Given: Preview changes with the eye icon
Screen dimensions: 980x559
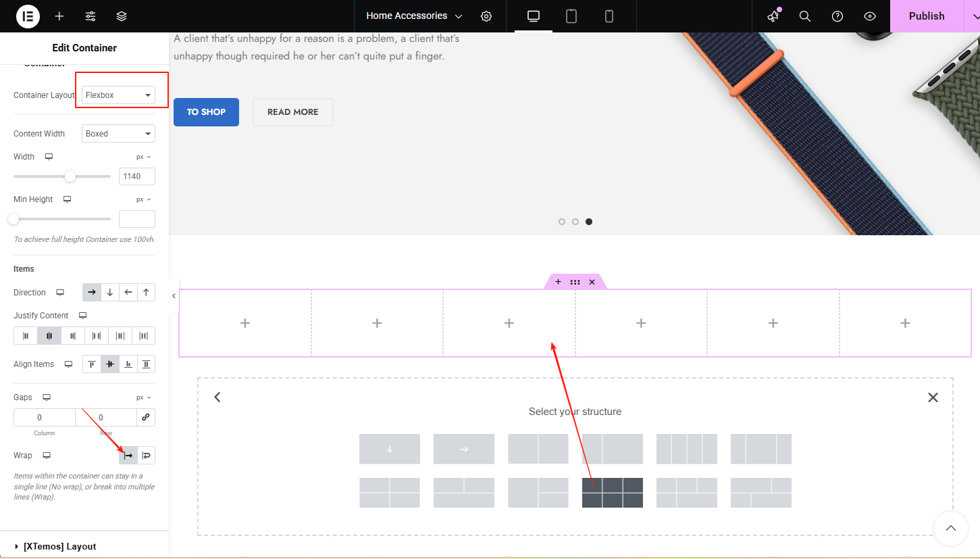Looking at the screenshot, I should click(x=870, y=16).
